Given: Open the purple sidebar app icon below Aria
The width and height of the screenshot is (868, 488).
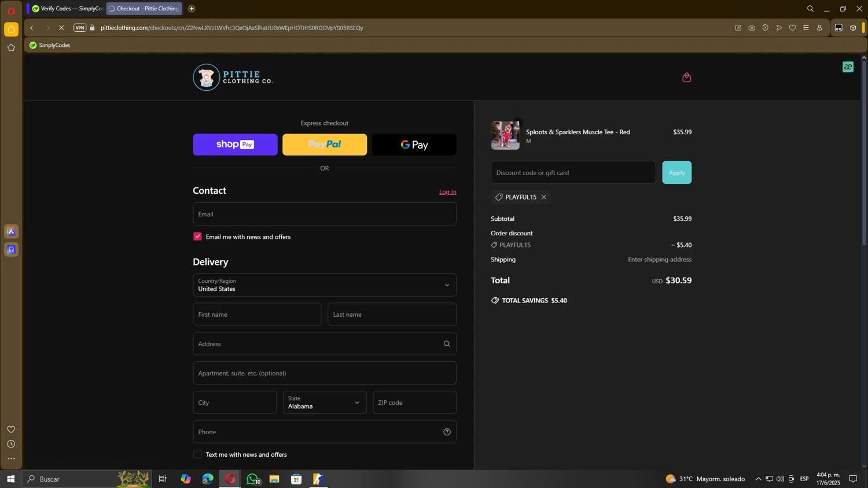Looking at the screenshot, I should [x=11, y=250].
